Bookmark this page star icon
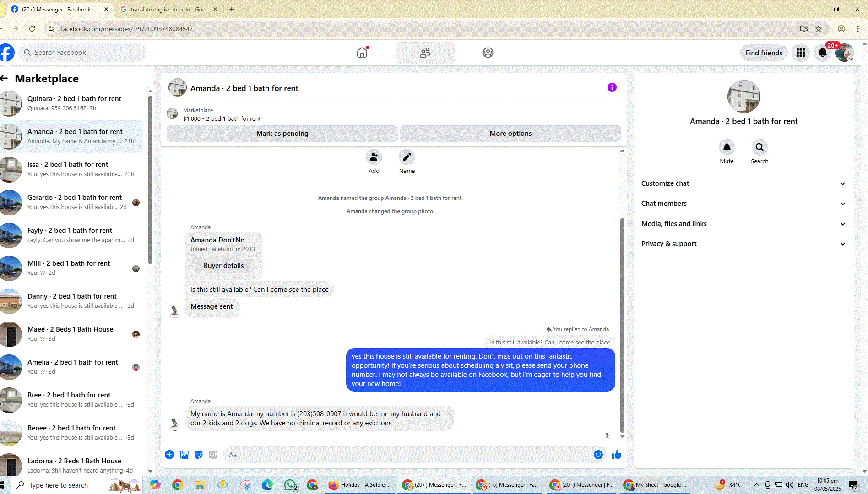868x494 pixels. (x=819, y=29)
